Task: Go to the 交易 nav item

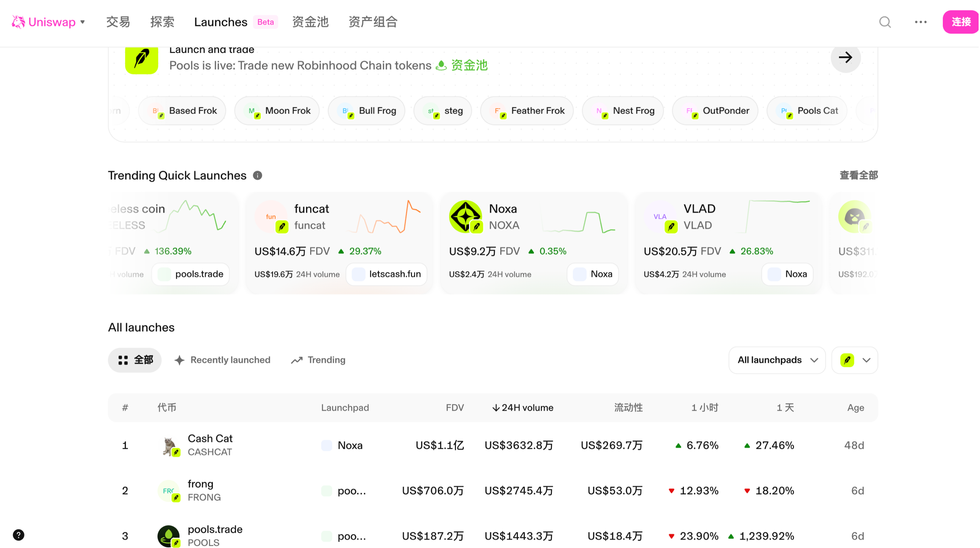Action: click(118, 22)
